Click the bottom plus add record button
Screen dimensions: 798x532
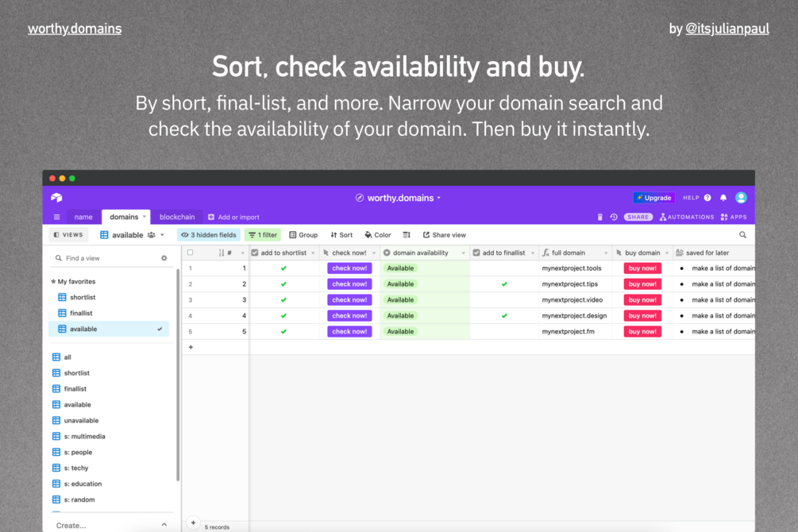pyautogui.click(x=193, y=522)
